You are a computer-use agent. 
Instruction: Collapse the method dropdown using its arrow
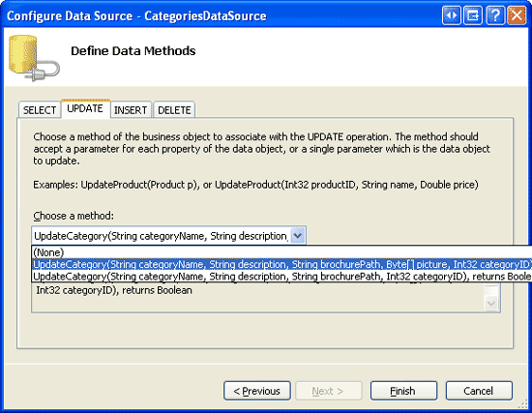pos(298,235)
